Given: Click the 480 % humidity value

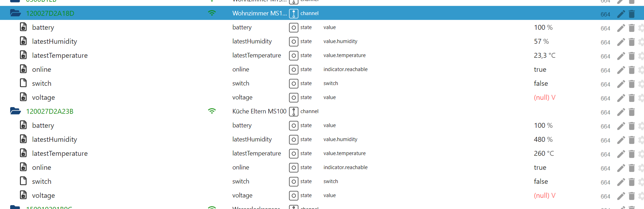Looking at the screenshot, I should pyautogui.click(x=543, y=139).
